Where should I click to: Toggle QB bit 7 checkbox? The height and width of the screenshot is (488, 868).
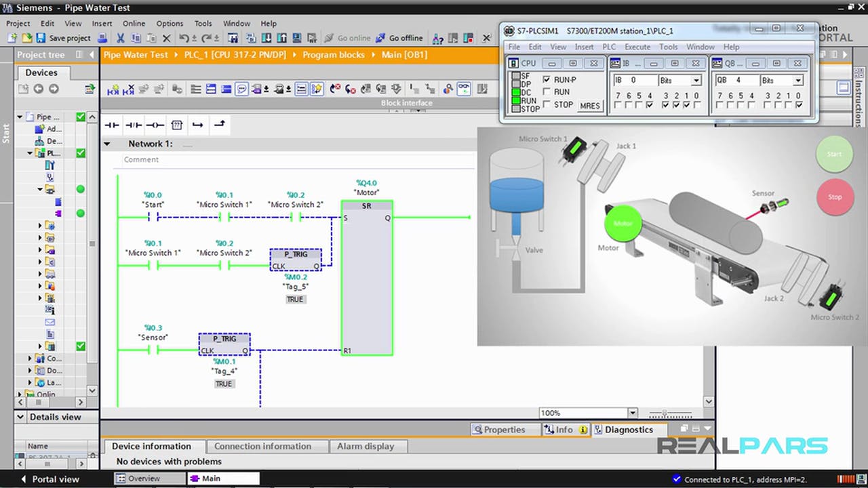point(720,106)
